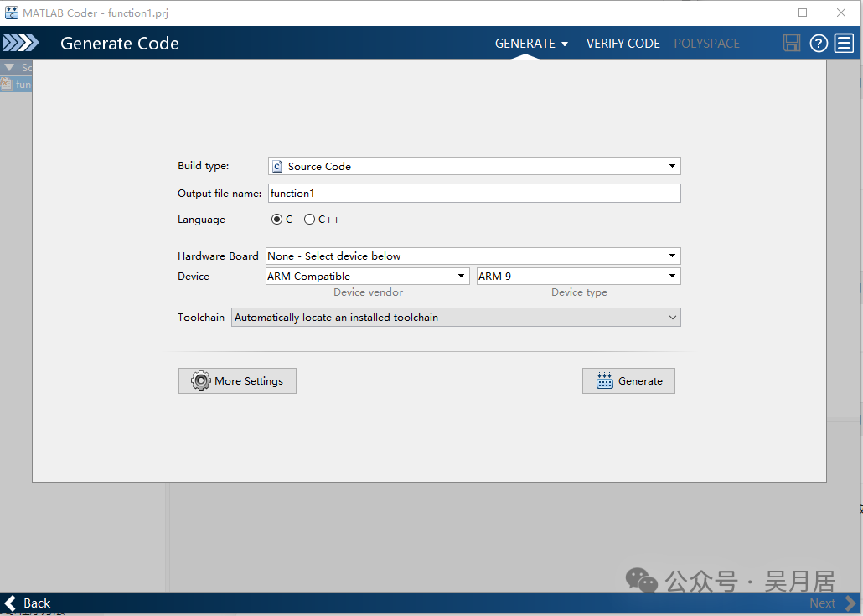Screen dimensions: 863x616
Task: Click the MATLAB Coder icon in the title bar
Action: pos(11,13)
